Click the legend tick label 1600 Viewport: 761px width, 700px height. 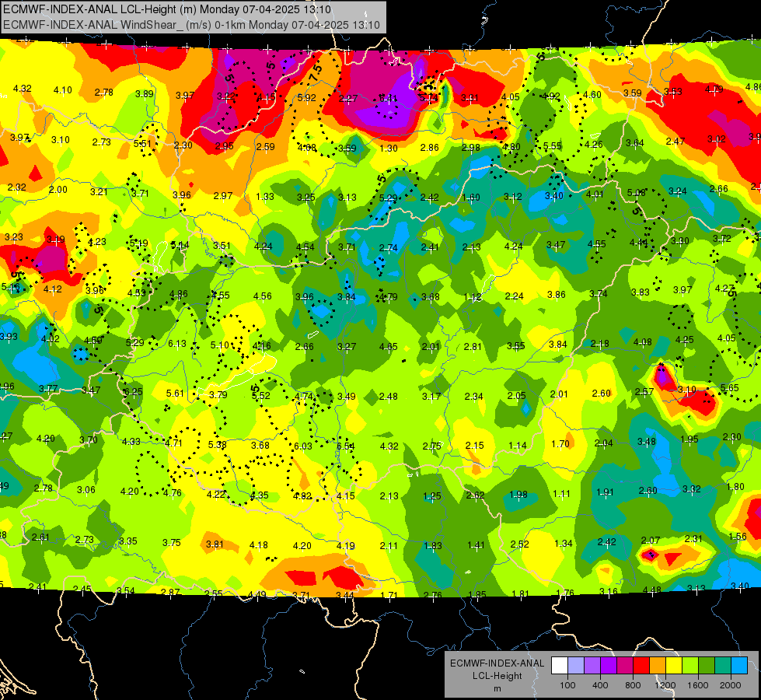698,685
